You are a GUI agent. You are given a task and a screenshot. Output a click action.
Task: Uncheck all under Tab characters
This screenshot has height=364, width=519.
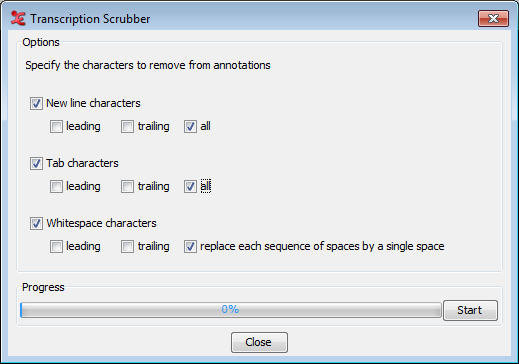(x=190, y=186)
